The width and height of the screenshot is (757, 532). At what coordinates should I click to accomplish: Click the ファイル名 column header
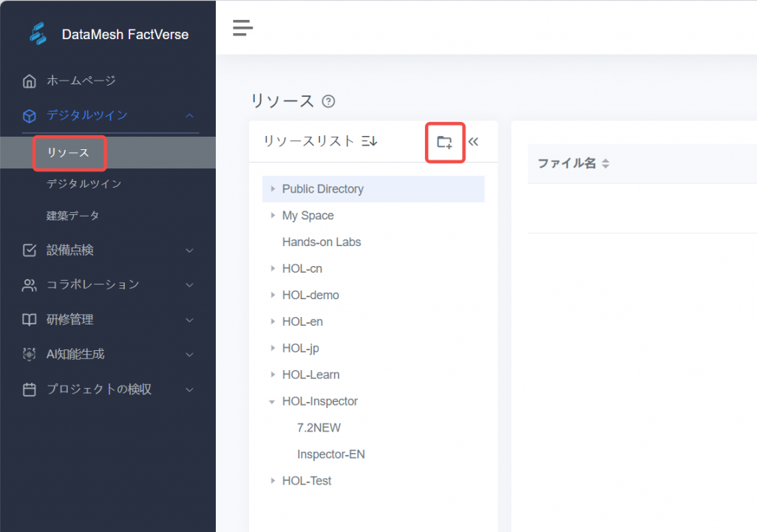point(567,163)
